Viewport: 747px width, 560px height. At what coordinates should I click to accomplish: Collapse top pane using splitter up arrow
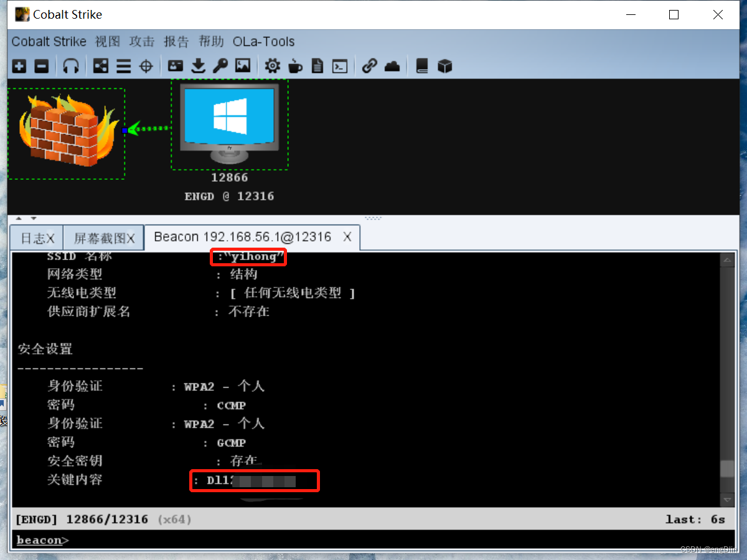pos(18,218)
